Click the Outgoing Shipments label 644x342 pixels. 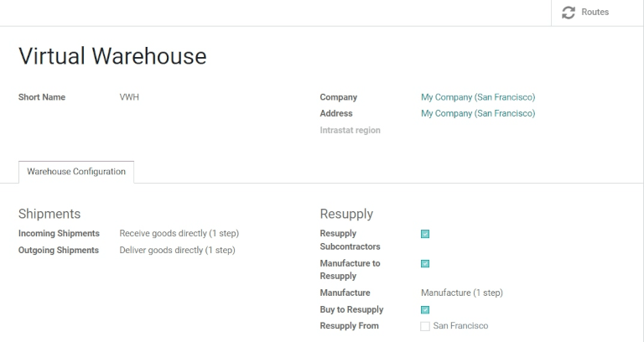click(59, 251)
